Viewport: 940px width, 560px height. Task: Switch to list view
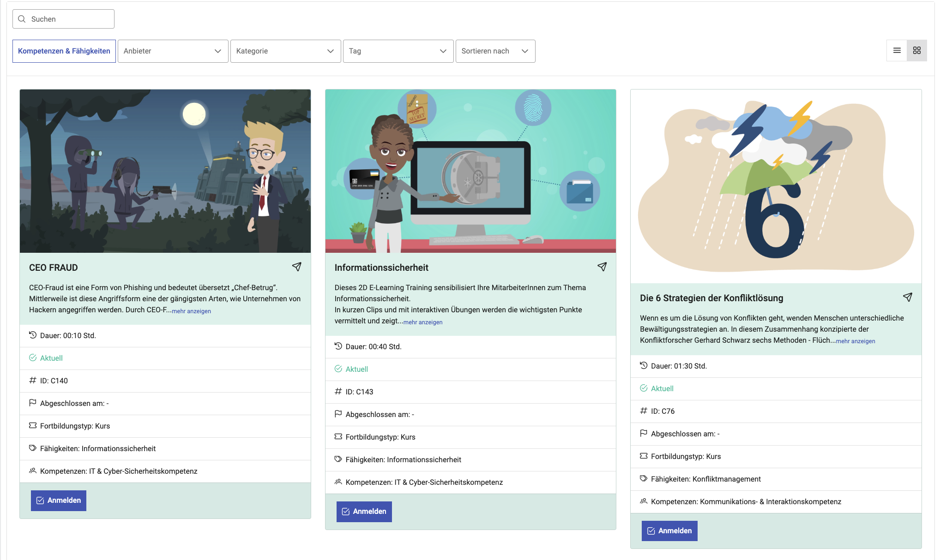[x=897, y=51]
